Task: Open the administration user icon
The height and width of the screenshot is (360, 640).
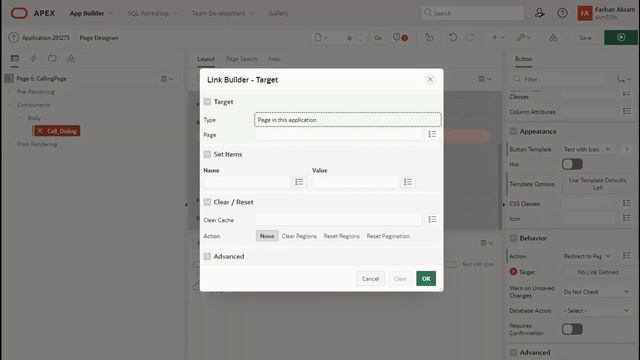Action: (x=540, y=13)
